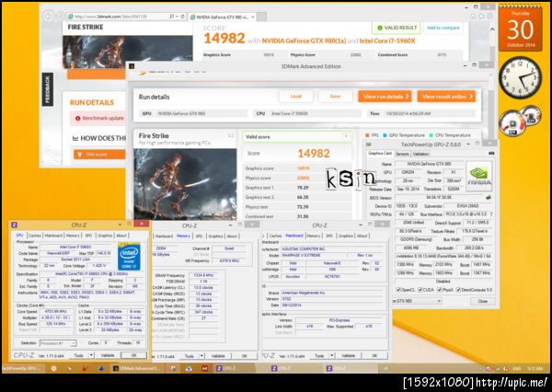This screenshot has width=552, height=392.
Task: Toggle the PhysX checkbox in GPU-Z
Action: click(440, 290)
